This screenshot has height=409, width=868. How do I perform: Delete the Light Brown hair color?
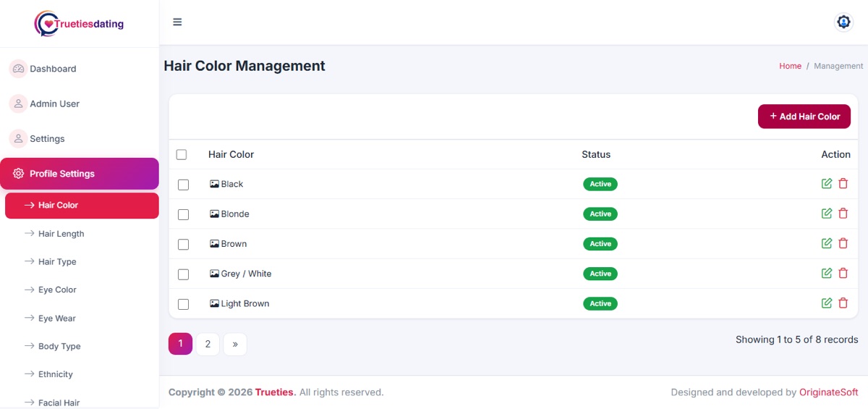843,303
